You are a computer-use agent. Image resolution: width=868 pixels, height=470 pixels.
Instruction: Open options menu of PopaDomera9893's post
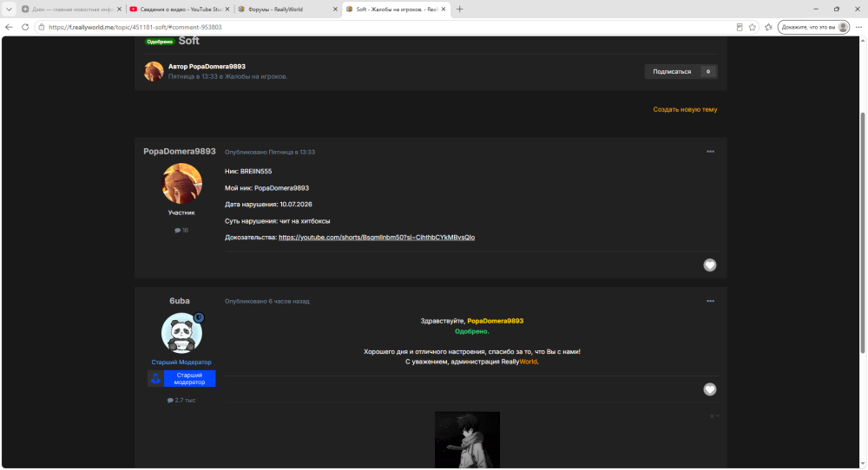(710, 152)
